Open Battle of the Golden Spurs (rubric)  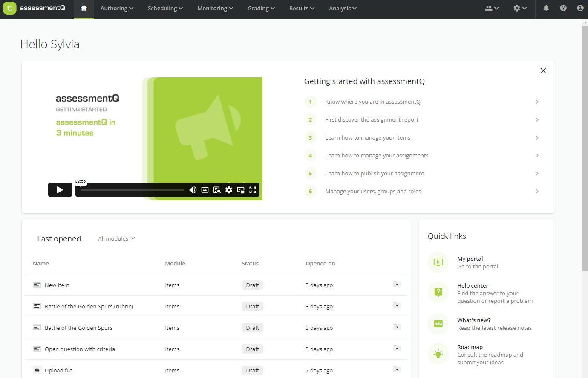(89, 307)
